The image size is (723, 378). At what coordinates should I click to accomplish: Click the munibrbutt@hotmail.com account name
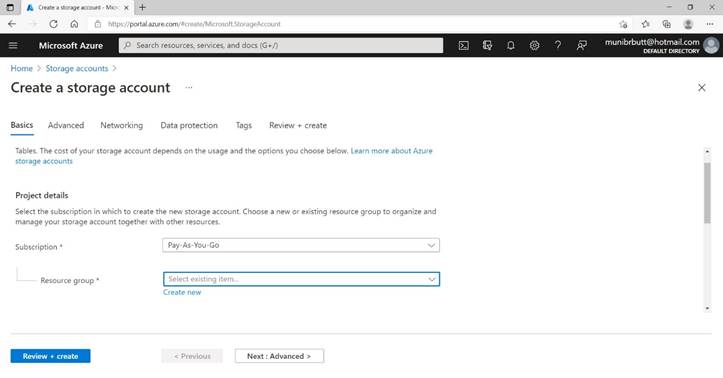(x=652, y=42)
